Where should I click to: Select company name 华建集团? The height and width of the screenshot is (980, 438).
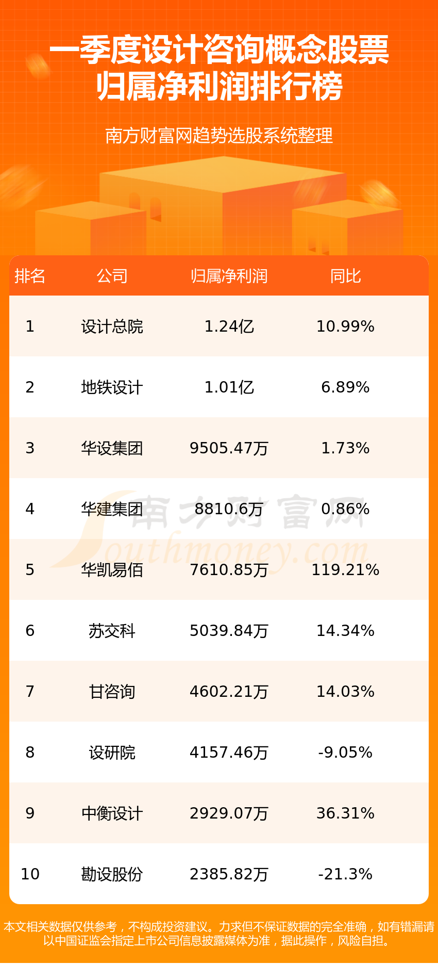pos(112,509)
